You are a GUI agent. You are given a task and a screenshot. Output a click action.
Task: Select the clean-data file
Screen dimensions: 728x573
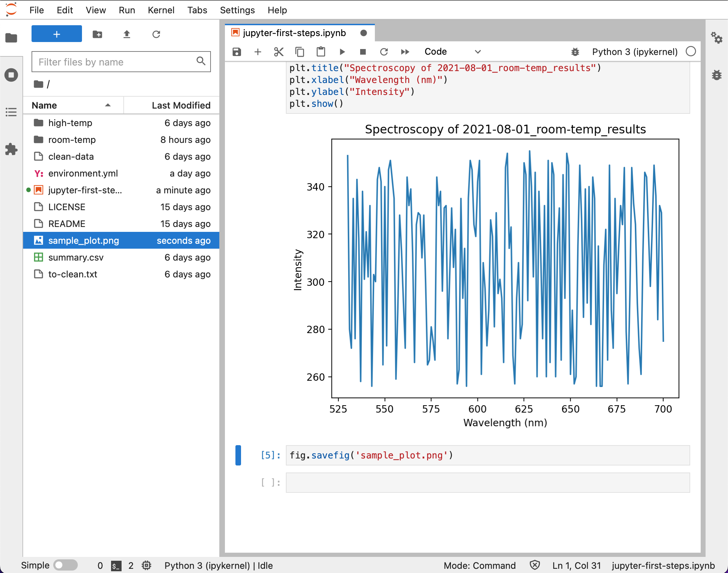121,157
